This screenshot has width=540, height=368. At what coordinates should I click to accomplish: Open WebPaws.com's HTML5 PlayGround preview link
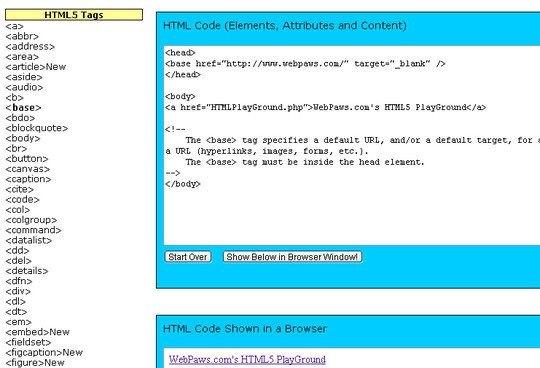coord(247,360)
